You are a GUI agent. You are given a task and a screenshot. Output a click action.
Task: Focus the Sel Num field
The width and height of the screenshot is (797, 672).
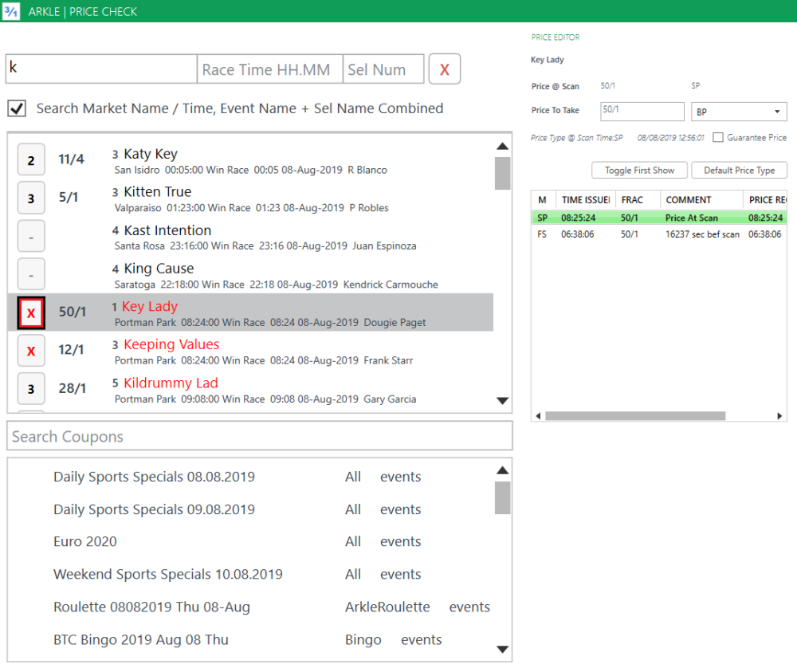point(383,69)
